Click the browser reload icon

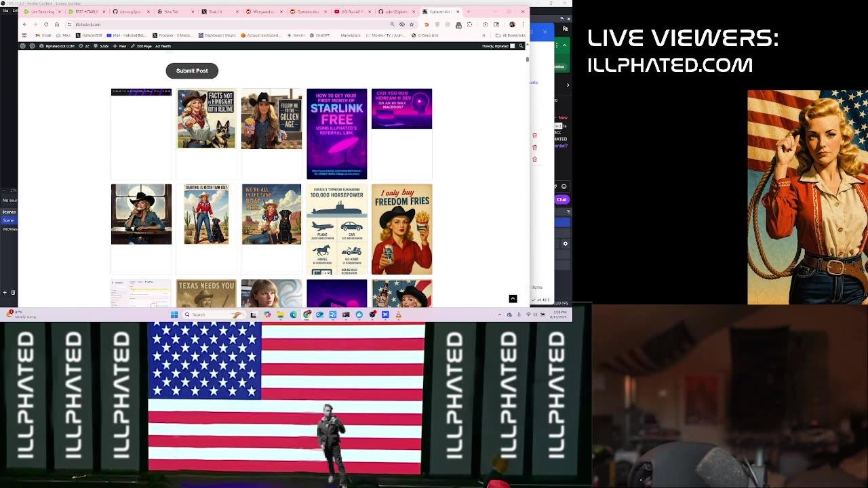pos(46,24)
